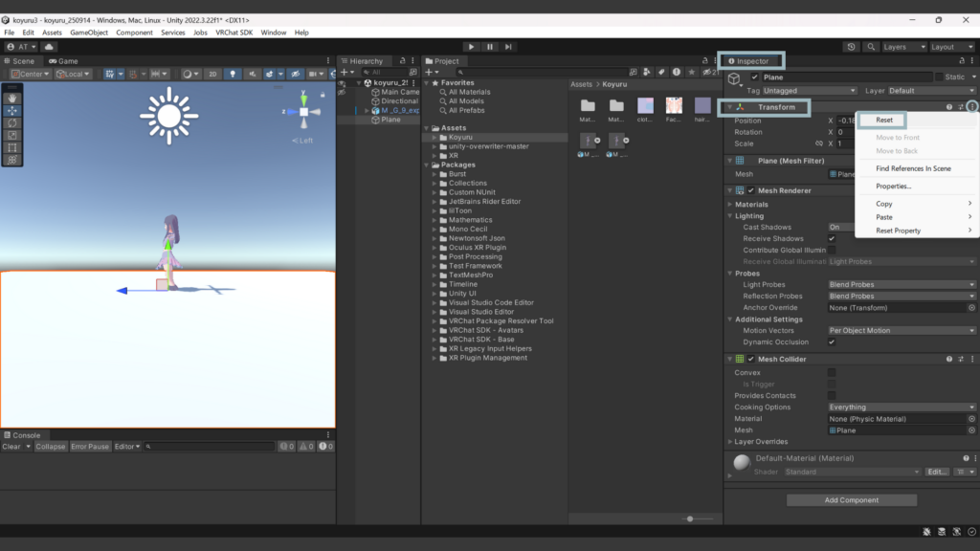The image size is (980, 551).
Task: Toggle 2D view mode in Scene
Action: (x=212, y=74)
